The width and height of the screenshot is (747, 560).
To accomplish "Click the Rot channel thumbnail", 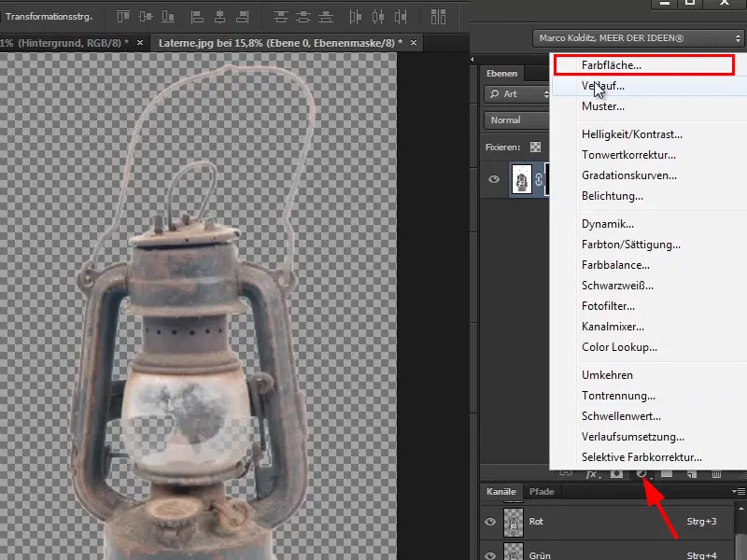I will click(514, 522).
